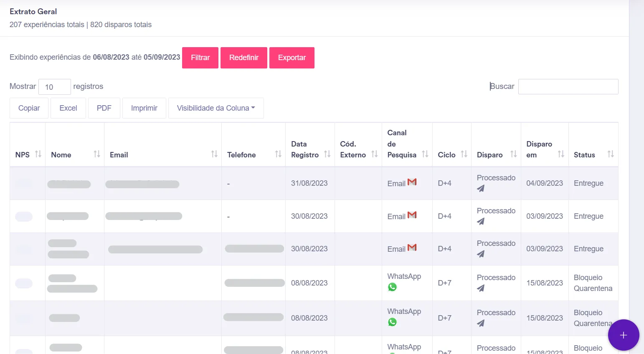Print the table using Imprimir
This screenshot has height=354, width=644.
click(x=144, y=108)
